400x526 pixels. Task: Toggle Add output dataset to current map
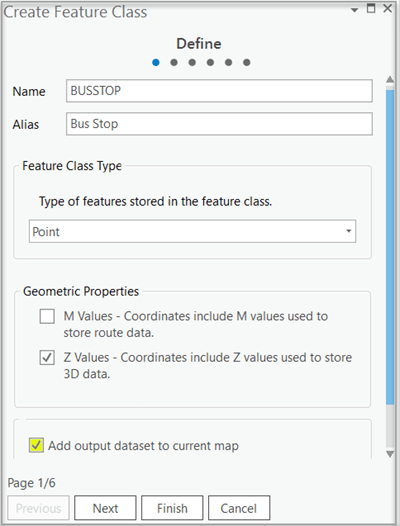click(36, 445)
